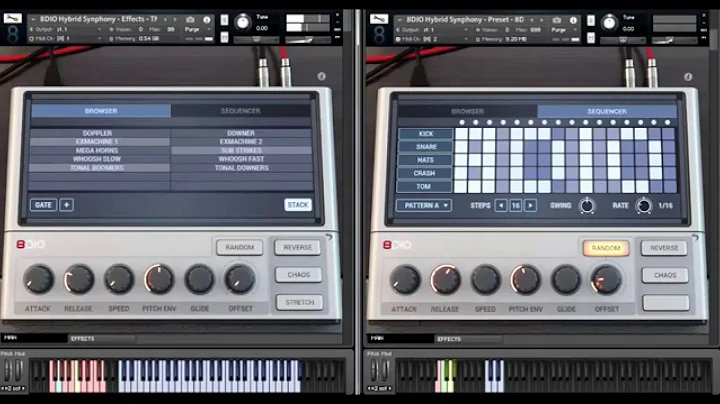Go to previous preset on left instrument
This screenshot has height=404, width=720.
tap(165, 19)
